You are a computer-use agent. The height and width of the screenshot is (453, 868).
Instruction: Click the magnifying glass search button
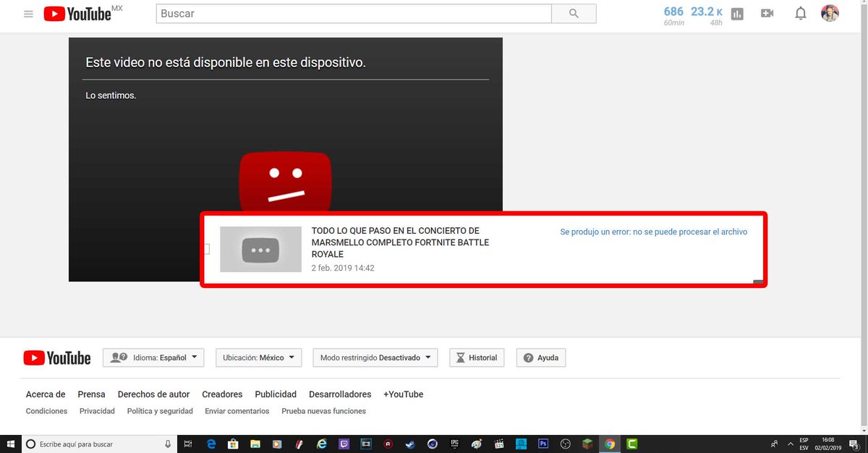pyautogui.click(x=574, y=14)
